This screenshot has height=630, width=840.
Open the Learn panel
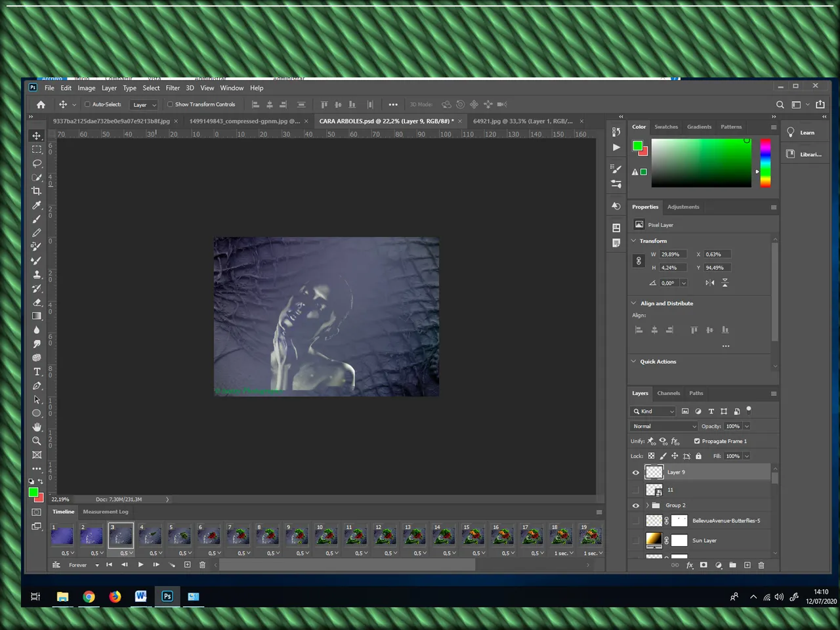coord(801,133)
